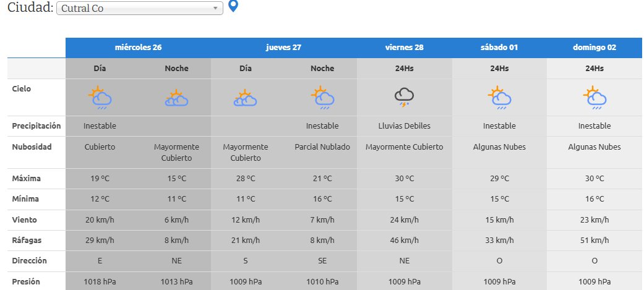Select the domingo 02 column header

[595, 48]
